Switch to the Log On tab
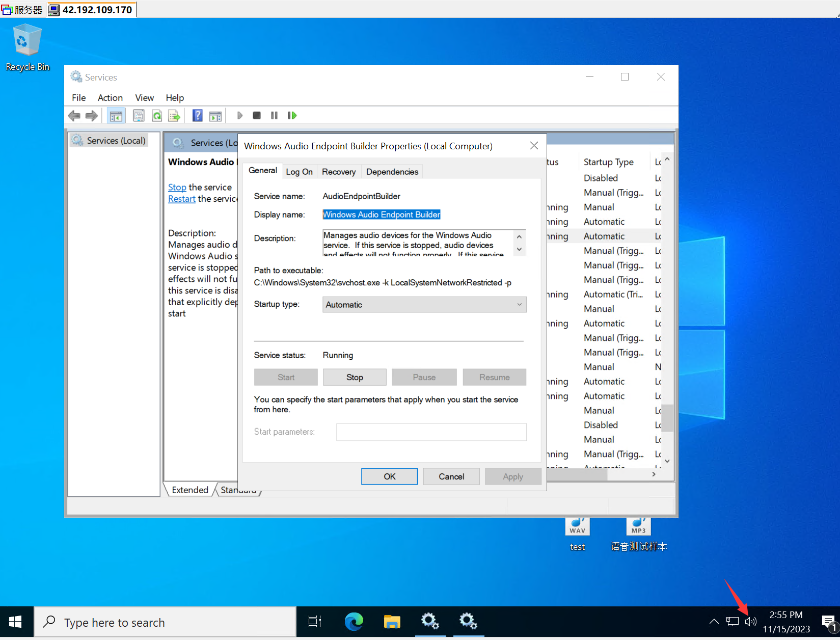Screen dimensions: 840x640 coord(299,172)
